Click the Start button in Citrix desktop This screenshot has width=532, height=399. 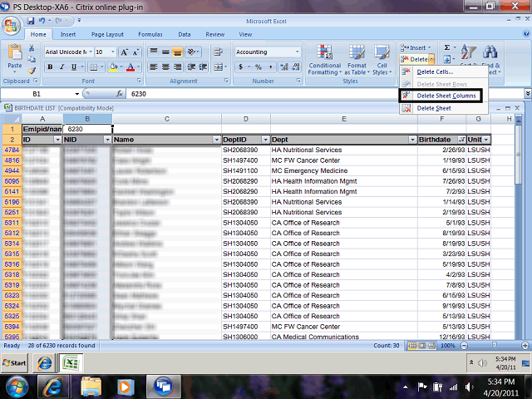coord(14,363)
